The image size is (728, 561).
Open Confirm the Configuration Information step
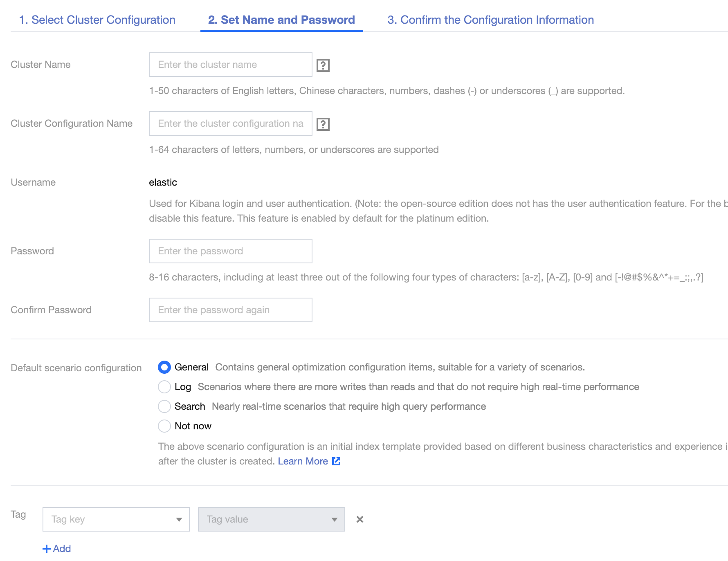(490, 20)
